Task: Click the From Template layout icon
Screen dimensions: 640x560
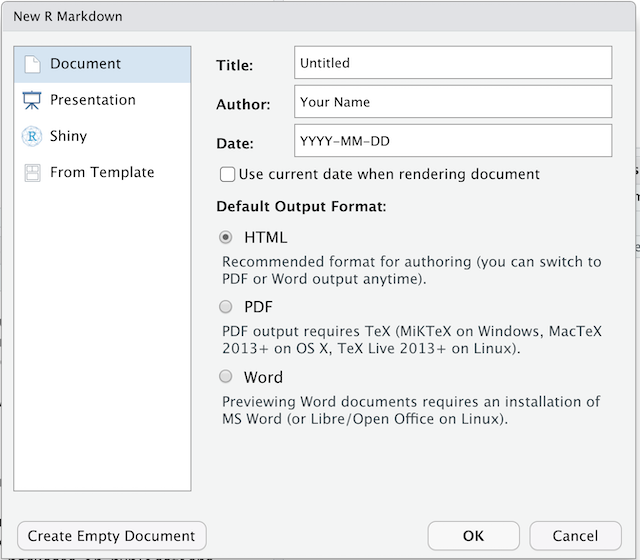Action: 32,173
